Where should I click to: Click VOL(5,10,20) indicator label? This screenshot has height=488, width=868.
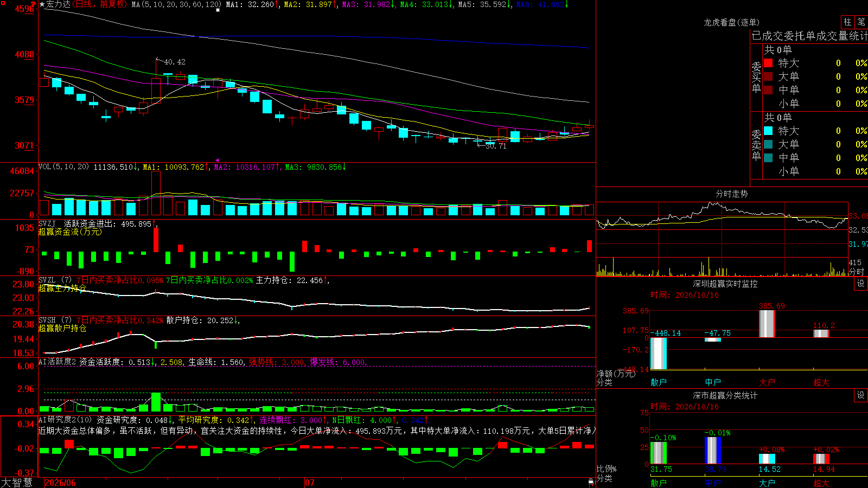click(64, 167)
